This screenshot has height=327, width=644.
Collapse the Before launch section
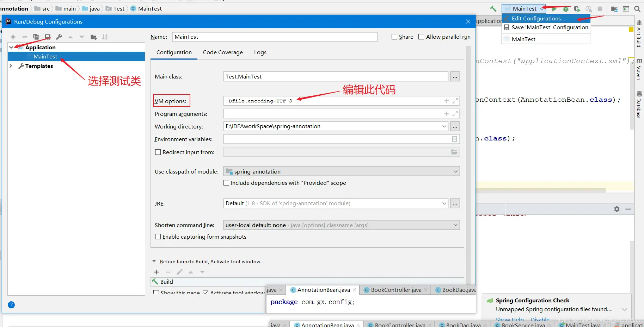[154, 261]
